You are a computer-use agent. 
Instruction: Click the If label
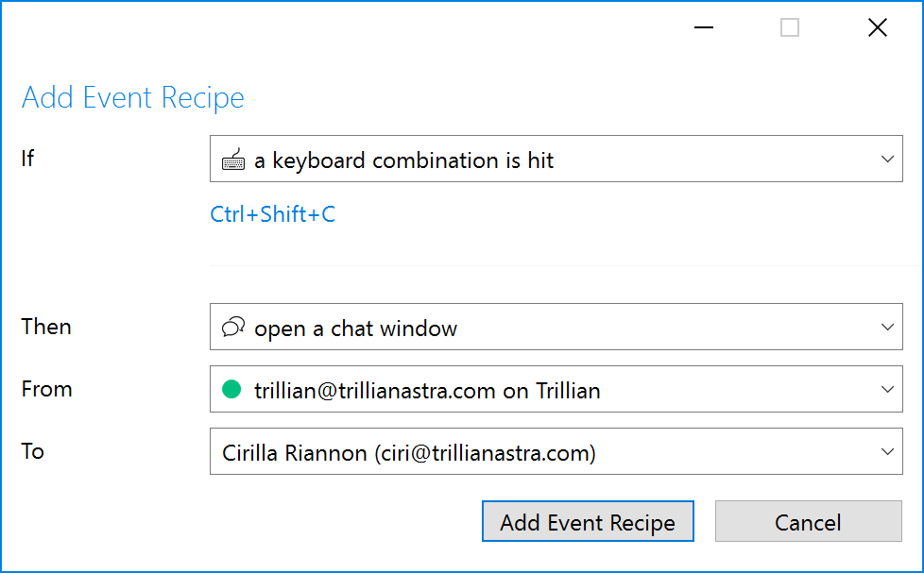click(x=27, y=159)
